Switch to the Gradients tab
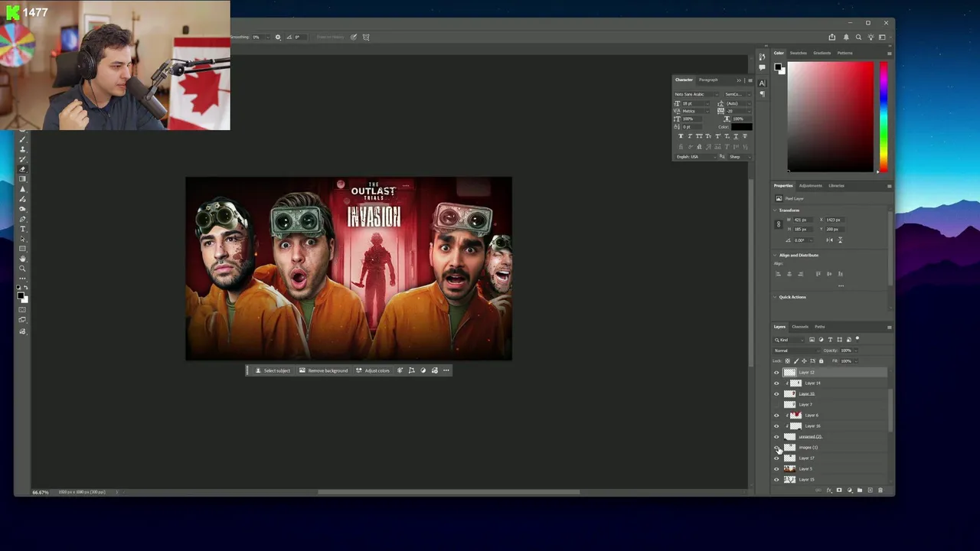Screen dimensions: 980x551 pos(822,53)
